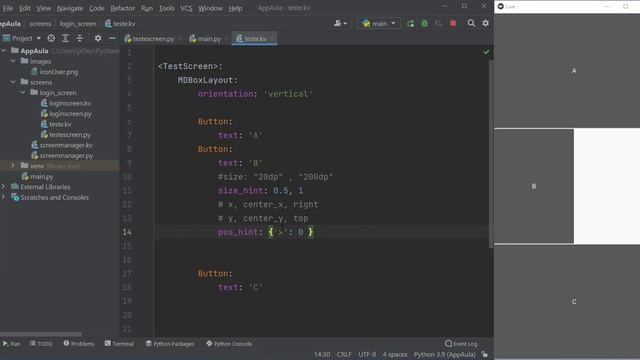The image size is (640, 360).
Task: Open the main run configuration dropdown
Action: point(379,24)
